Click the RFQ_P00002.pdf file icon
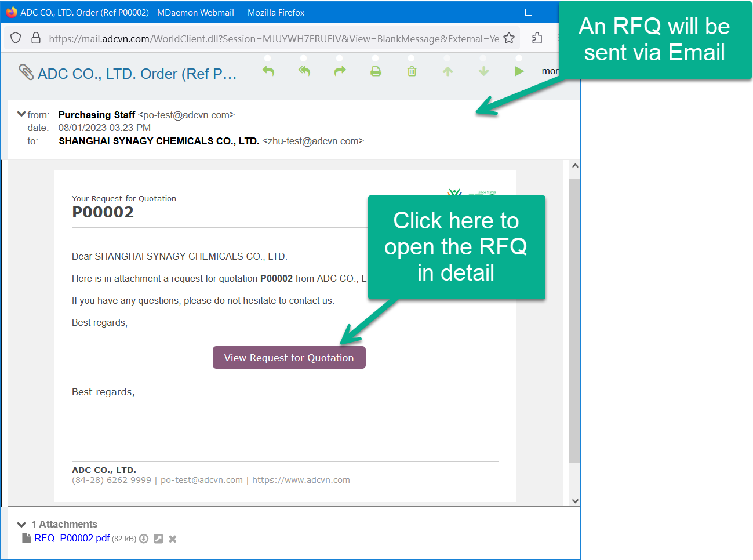 tap(26, 538)
